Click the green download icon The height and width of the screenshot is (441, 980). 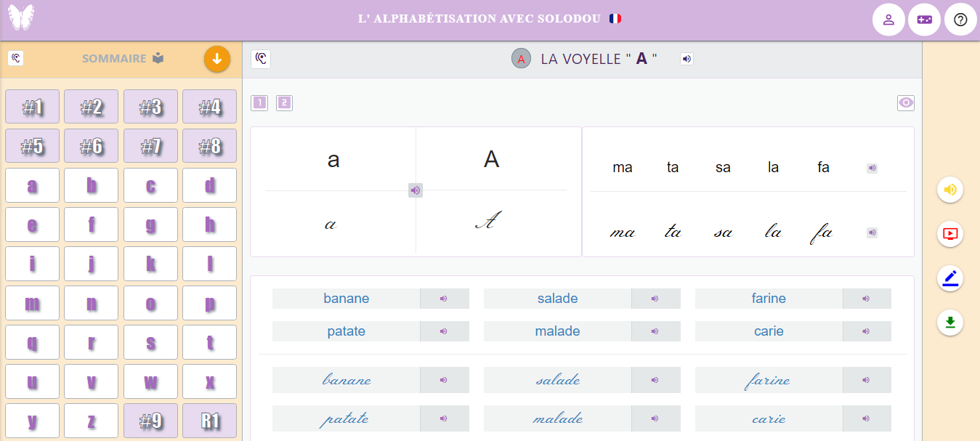coord(950,322)
